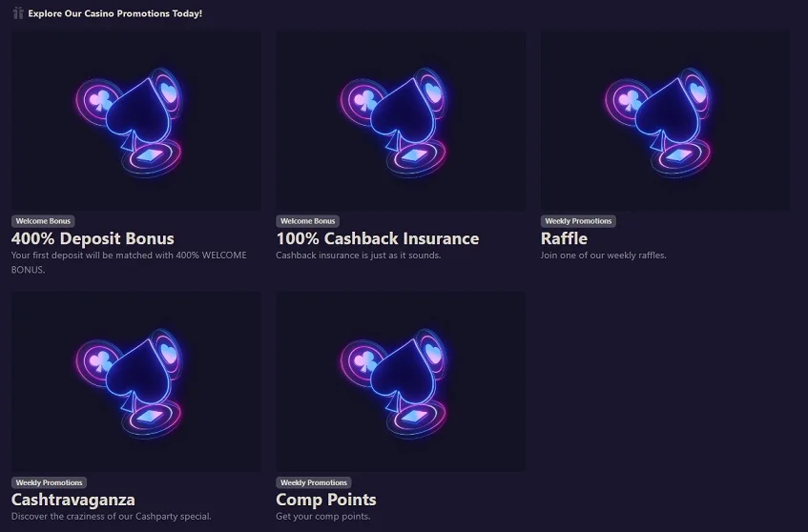Open the Cashtravaganza promotion title
Image resolution: width=808 pixels, height=532 pixels.
pyautogui.click(x=73, y=500)
